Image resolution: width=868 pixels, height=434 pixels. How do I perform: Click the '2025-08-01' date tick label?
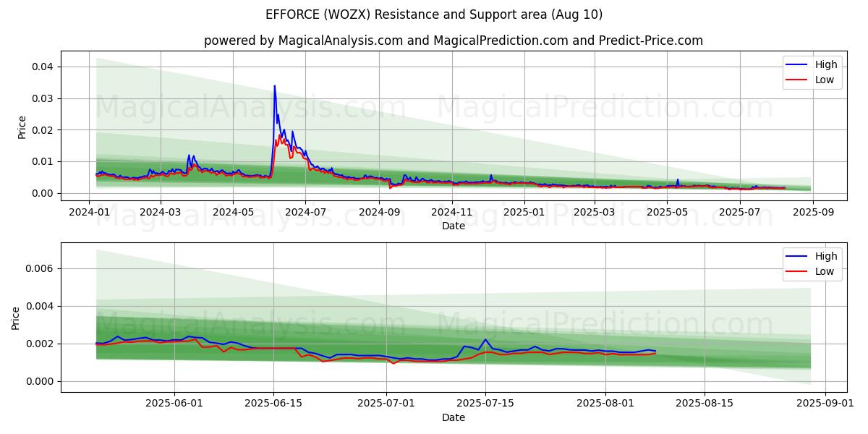(605, 403)
